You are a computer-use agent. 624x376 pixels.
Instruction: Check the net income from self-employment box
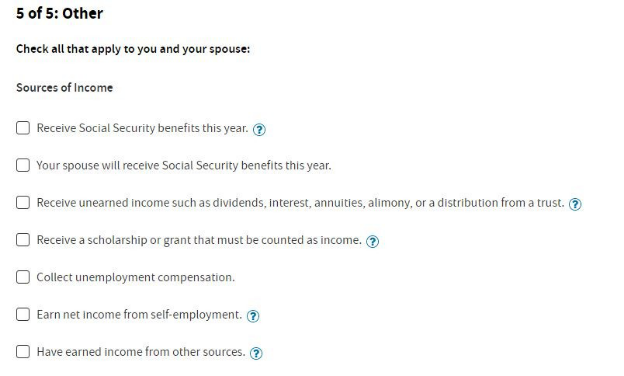pos(23,314)
